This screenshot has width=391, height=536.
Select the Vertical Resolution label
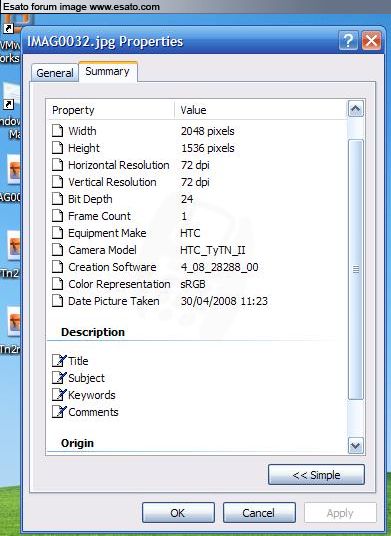112,182
